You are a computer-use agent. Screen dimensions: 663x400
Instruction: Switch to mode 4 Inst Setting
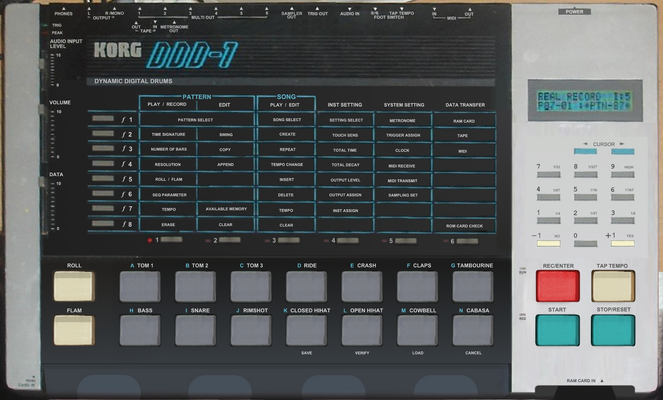[x=348, y=241]
